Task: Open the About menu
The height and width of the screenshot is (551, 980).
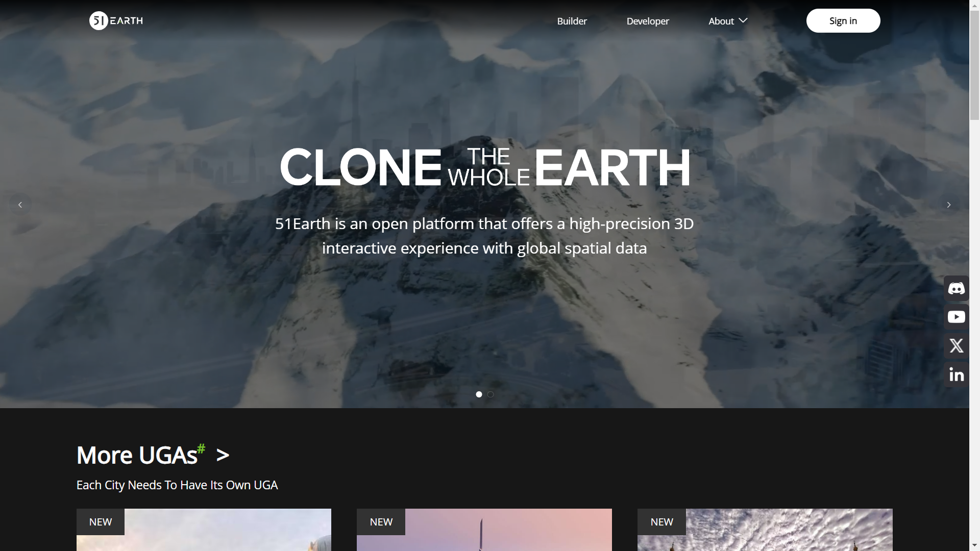Action: coord(721,21)
